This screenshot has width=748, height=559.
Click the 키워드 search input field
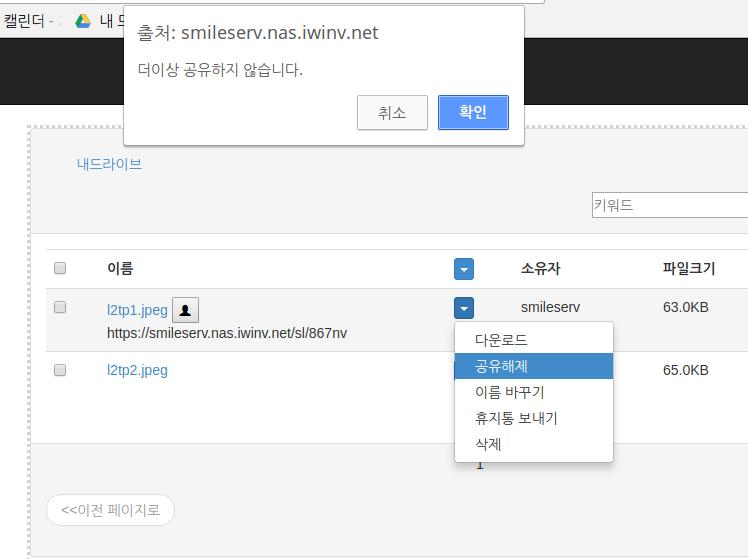click(669, 205)
